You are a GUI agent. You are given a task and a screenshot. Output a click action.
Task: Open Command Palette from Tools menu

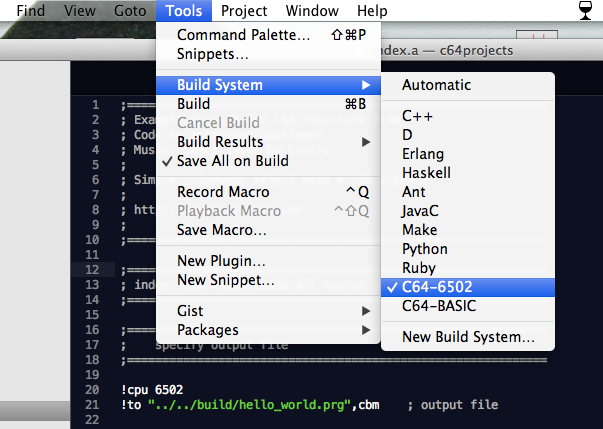click(268, 35)
